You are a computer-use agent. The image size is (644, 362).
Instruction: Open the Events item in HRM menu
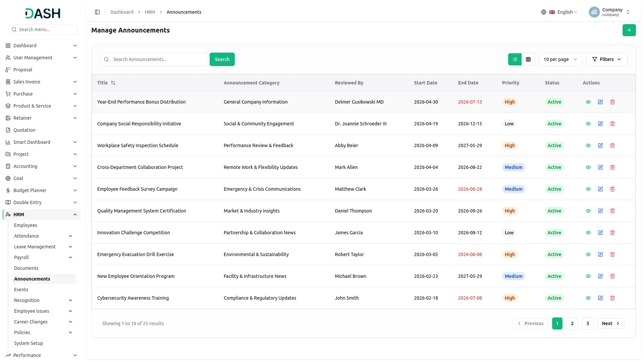tap(21, 290)
